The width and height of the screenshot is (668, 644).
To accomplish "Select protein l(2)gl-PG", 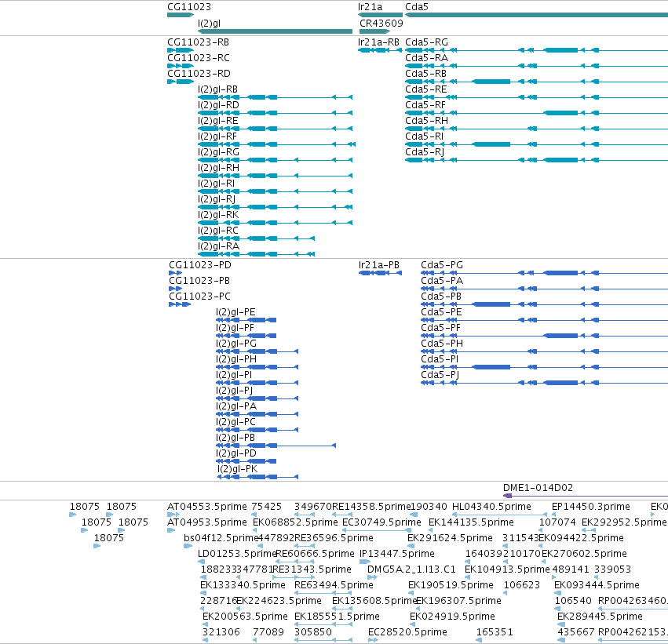I will pyautogui.click(x=236, y=344).
